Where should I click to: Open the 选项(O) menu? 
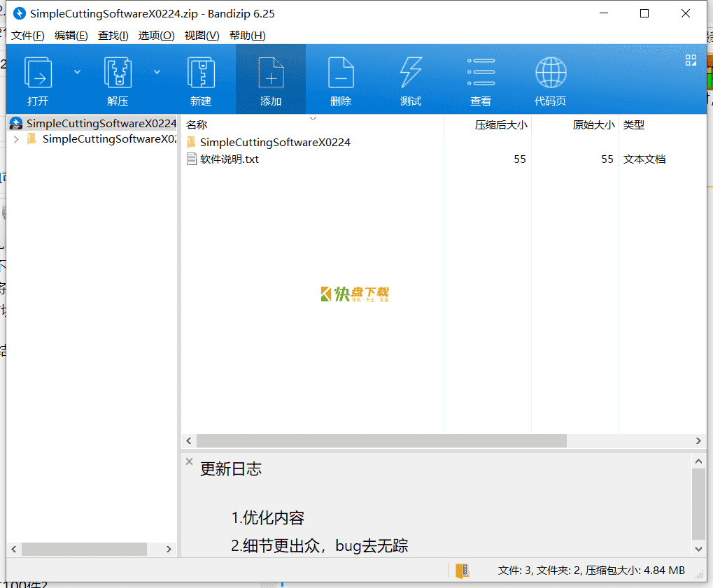pos(157,36)
